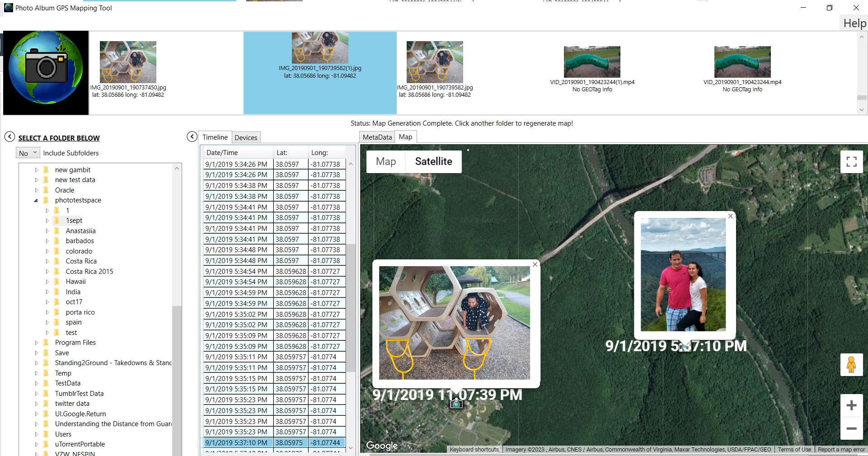Viewport: 868px width, 456px height.
Task: Select the '1sept' folder icon
Action: point(57,221)
